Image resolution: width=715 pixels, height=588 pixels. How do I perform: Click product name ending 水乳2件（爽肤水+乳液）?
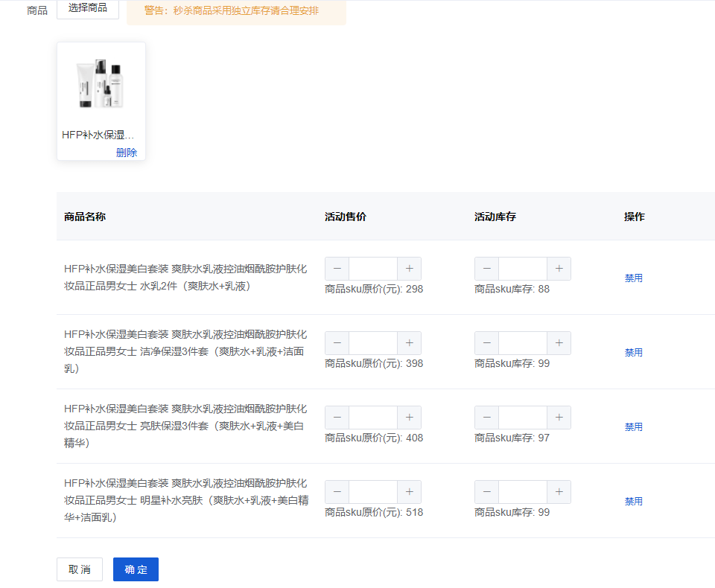click(185, 277)
